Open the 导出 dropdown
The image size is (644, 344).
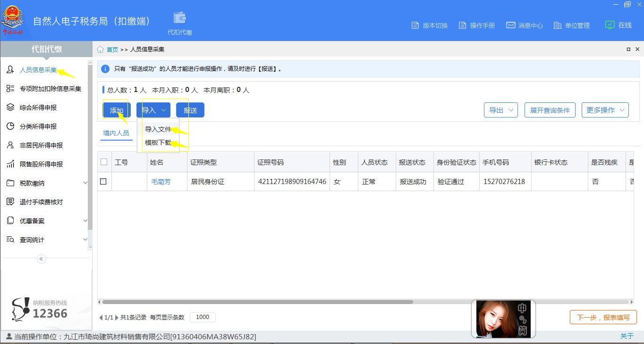click(500, 109)
